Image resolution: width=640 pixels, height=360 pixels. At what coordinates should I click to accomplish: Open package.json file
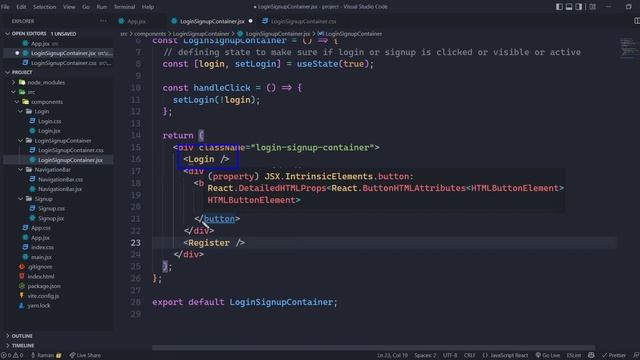pyautogui.click(x=44, y=286)
